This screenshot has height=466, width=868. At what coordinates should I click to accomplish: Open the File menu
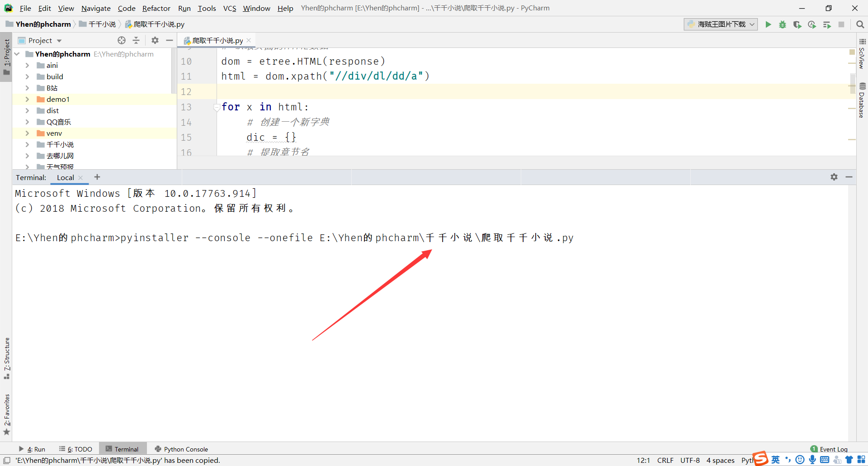pos(25,8)
